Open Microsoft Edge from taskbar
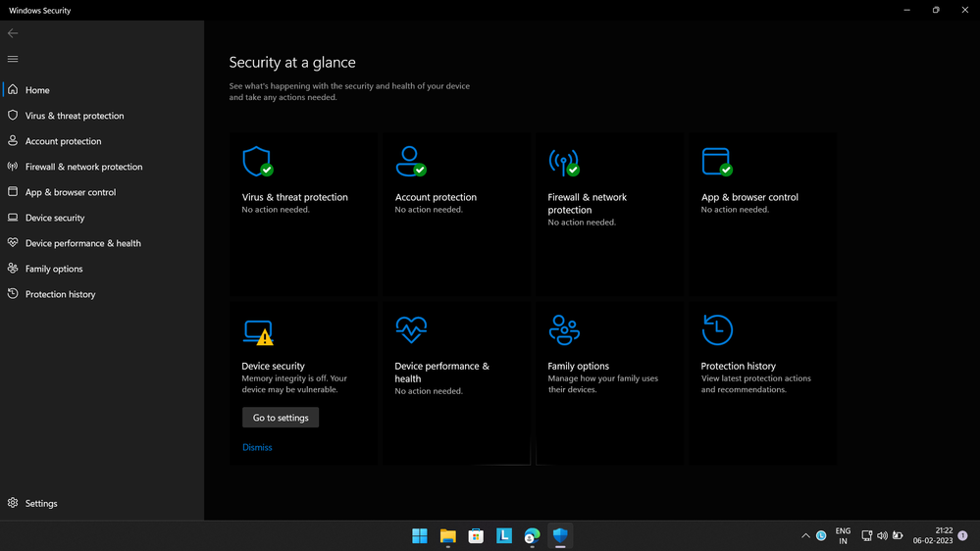Screen dimensions: 980x551 pos(532,536)
